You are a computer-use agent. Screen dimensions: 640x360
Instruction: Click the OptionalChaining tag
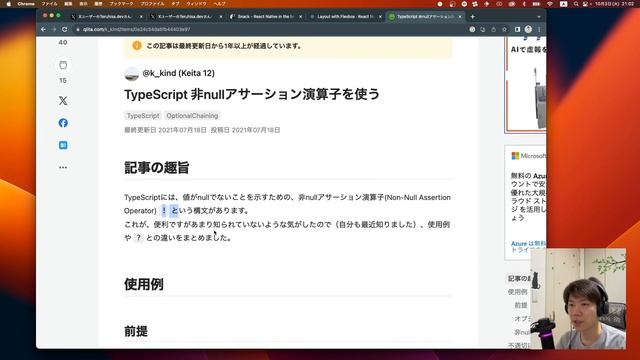click(x=192, y=116)
